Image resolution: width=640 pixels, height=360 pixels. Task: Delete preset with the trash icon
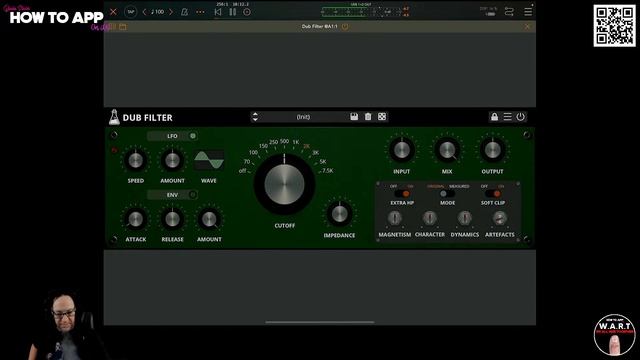[368, 117]
